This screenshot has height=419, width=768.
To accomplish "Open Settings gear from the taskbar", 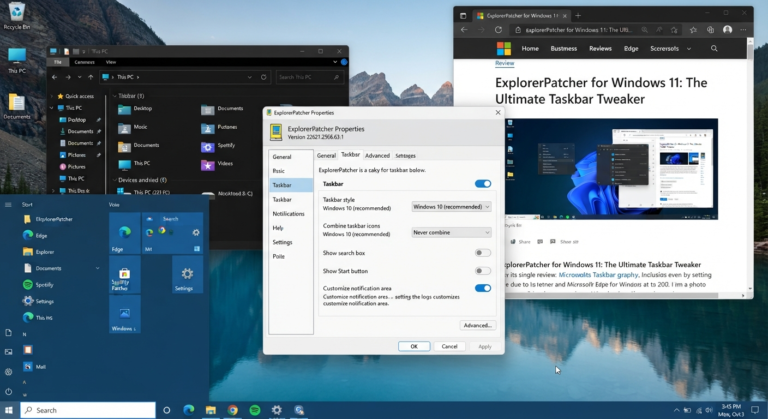I will [x=277, y=410].
